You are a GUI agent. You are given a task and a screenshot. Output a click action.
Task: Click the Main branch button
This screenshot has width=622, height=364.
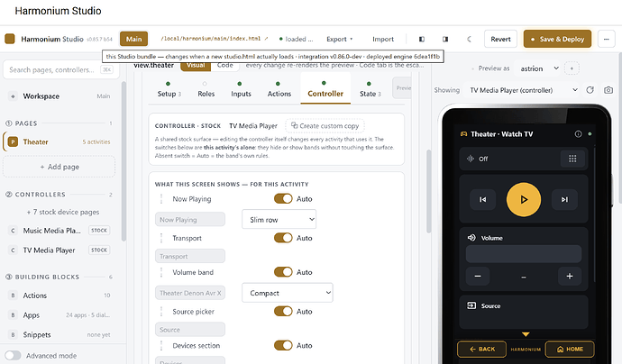133,39
